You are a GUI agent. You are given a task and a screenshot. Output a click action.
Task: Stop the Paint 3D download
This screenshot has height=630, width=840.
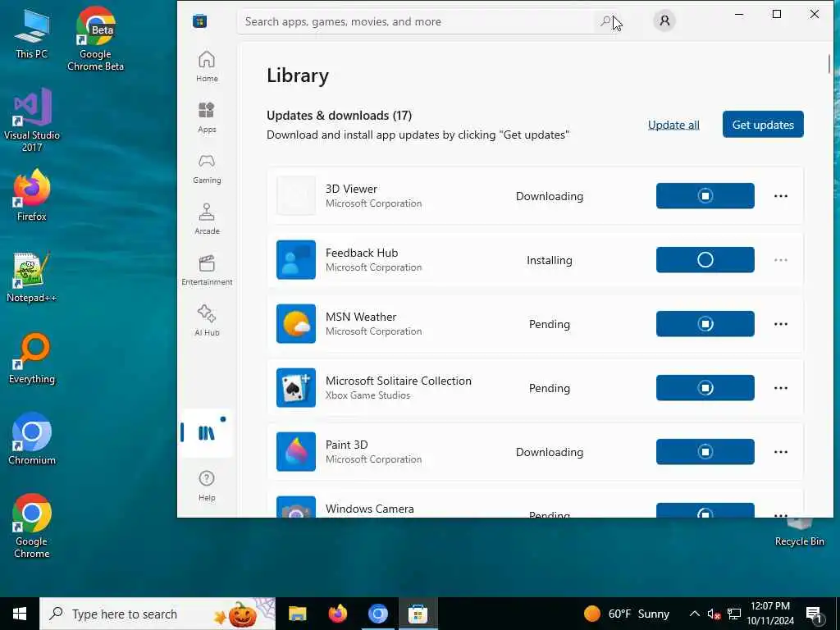tap(705, 452)
